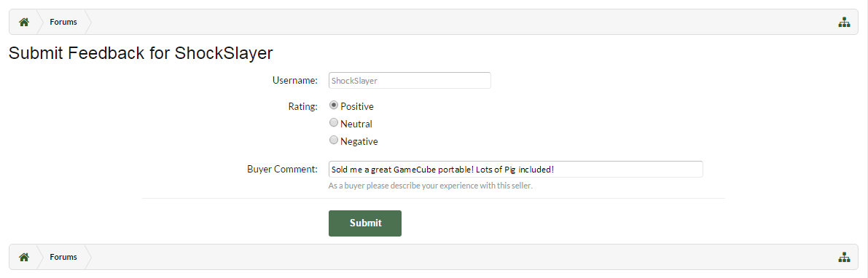The width and height of the screenshot is (868, 278).
Task: Click the Username label
Action: point(295,81)
